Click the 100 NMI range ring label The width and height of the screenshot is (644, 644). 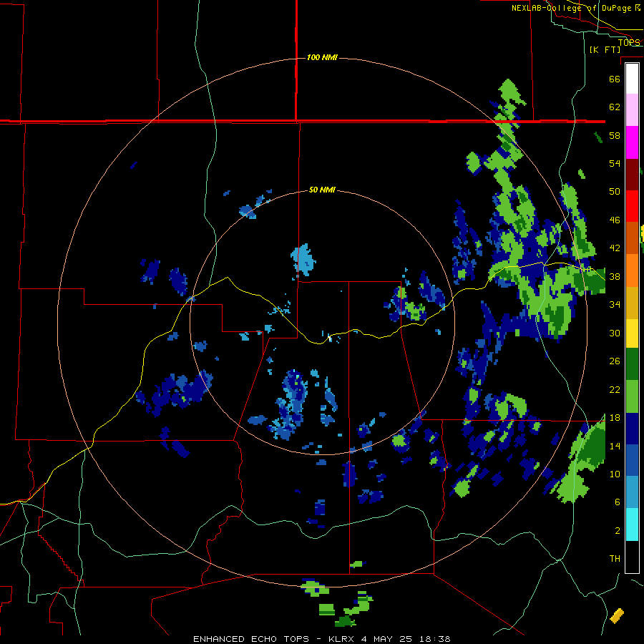pos(322,57)
